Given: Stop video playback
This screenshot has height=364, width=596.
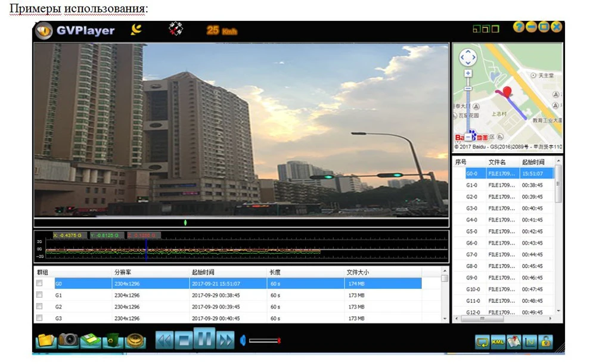Looking at the screenshot, I should point(184,340).
